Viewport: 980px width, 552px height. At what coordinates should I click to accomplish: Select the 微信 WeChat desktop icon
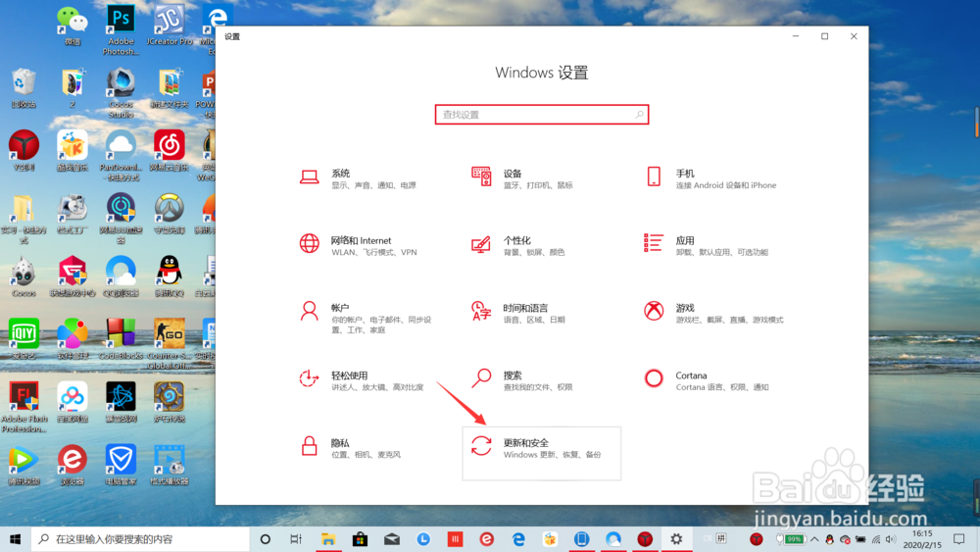pos(73,26)
